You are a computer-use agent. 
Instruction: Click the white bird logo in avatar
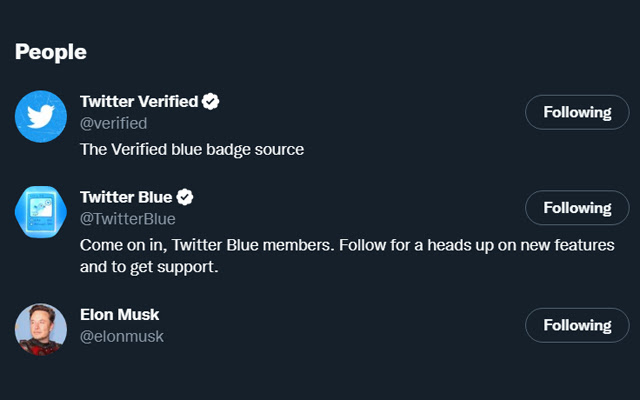coord(41,116)
